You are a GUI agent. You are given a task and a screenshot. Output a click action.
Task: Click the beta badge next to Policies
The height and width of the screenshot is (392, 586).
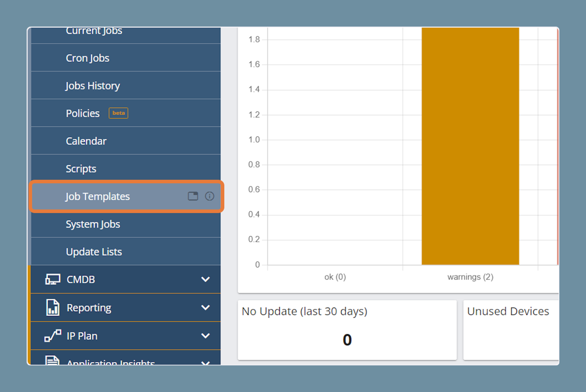(119, 113)
